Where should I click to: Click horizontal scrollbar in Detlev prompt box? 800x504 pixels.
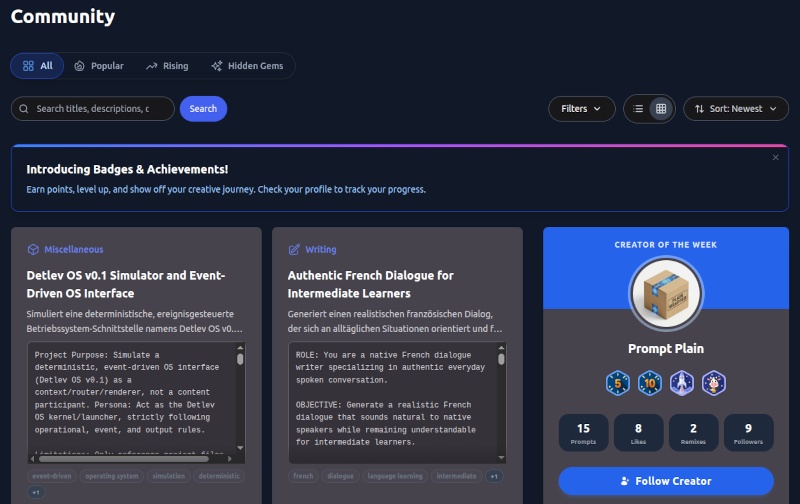tap(124, 459)
